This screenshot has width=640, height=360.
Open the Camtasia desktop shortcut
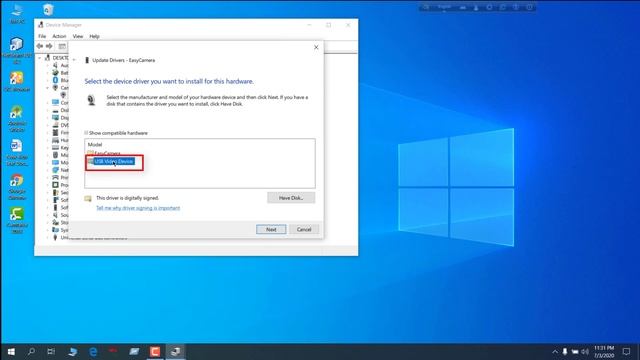pos(17,220)
